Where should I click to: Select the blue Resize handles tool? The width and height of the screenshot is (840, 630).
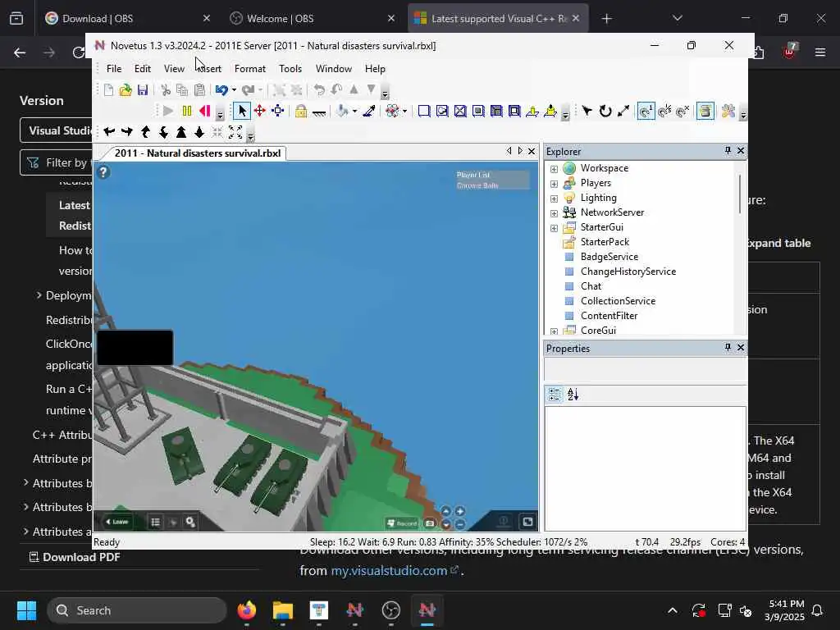coord(277,111)
